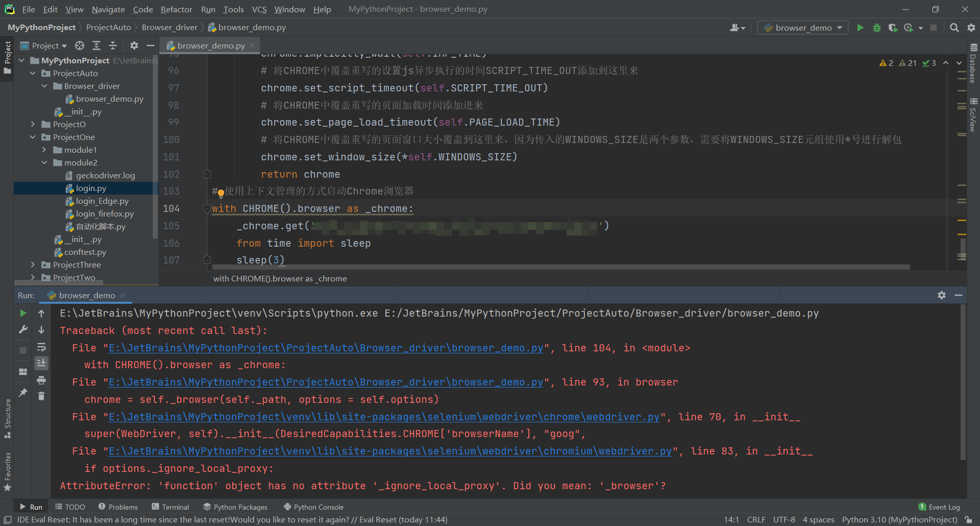The height and width of the screenshot is (526, 980).
Task: Switch to the Terminal tool tab
Action: pyautogui.click(x=170, y=507)
